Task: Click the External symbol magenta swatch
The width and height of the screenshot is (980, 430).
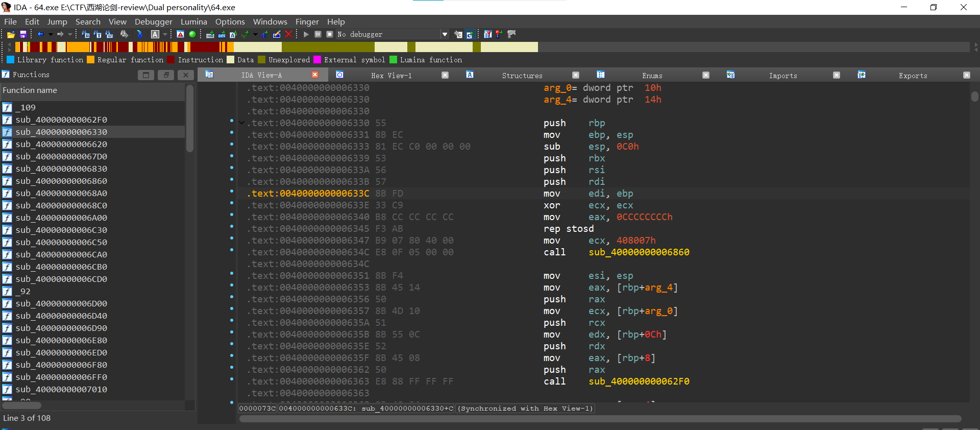Action: point(317,60)
